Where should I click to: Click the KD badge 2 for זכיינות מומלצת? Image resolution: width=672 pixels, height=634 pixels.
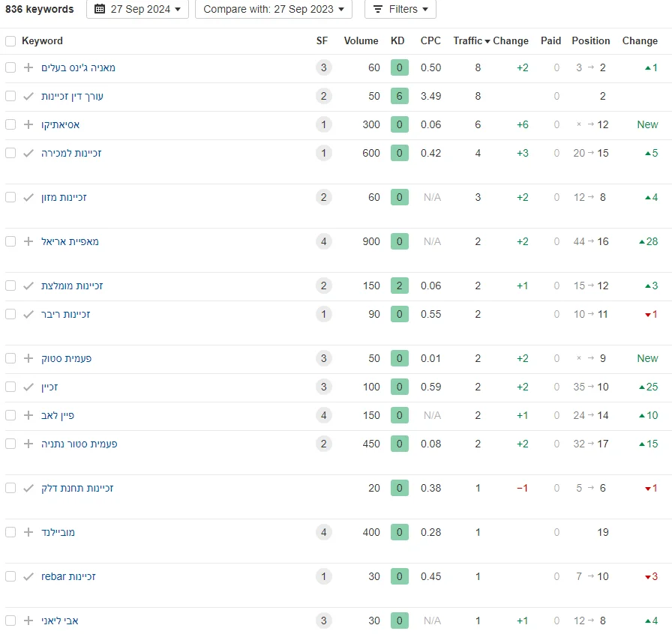point(400,286)
